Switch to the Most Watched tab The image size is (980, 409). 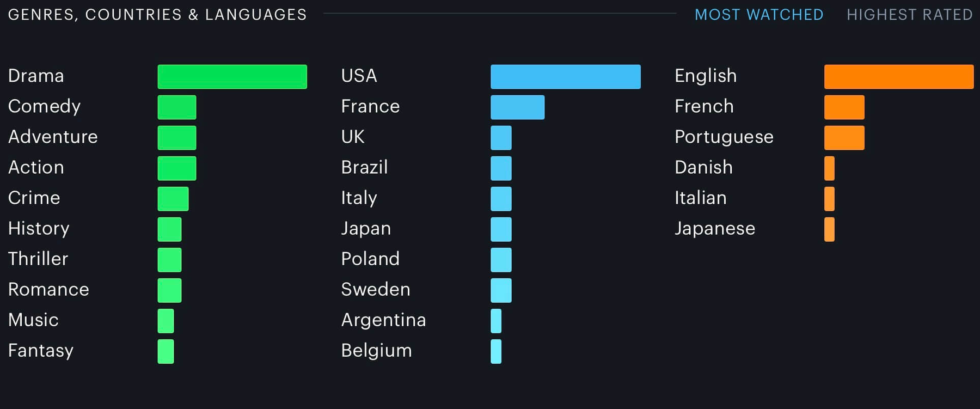[x=758, y=15]
